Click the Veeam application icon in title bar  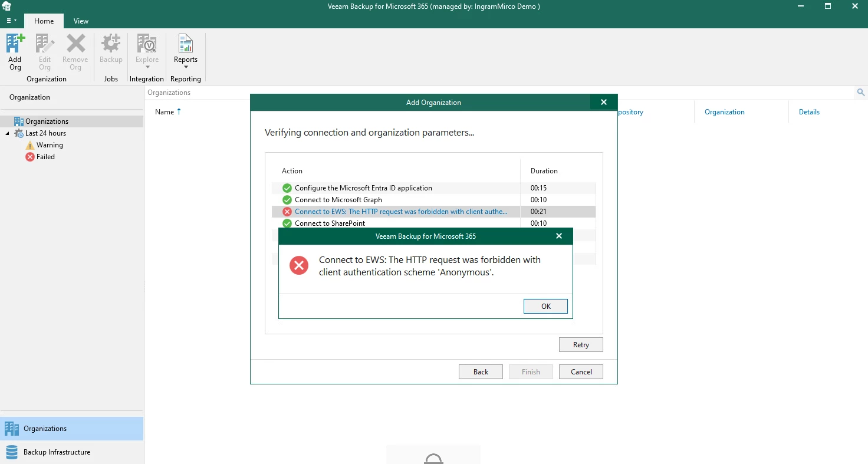tap(7, 6)
